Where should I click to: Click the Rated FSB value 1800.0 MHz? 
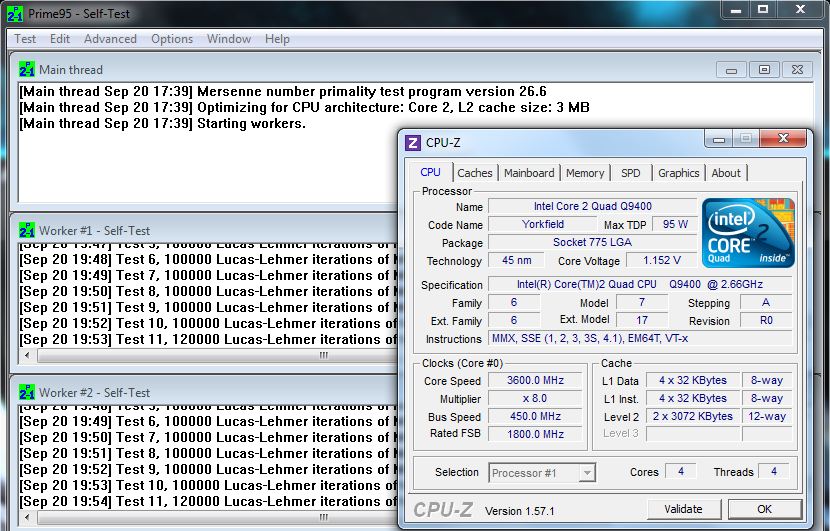click(x=535, y=434)
